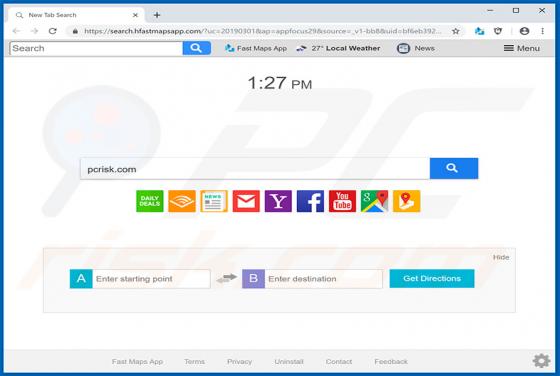Open the YouTube shortcut tile
The height and width of the screenshot is (376, 560).
(342, 201)
